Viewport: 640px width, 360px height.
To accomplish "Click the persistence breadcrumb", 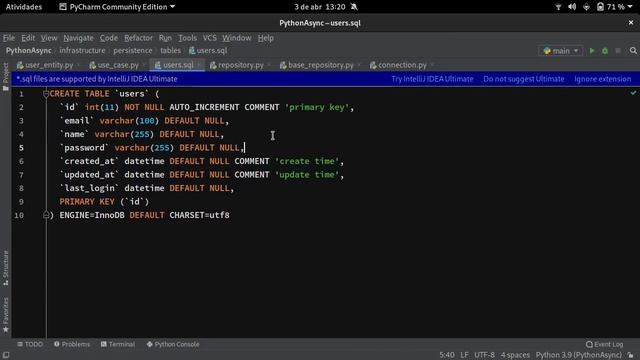I will pos(133,51).
